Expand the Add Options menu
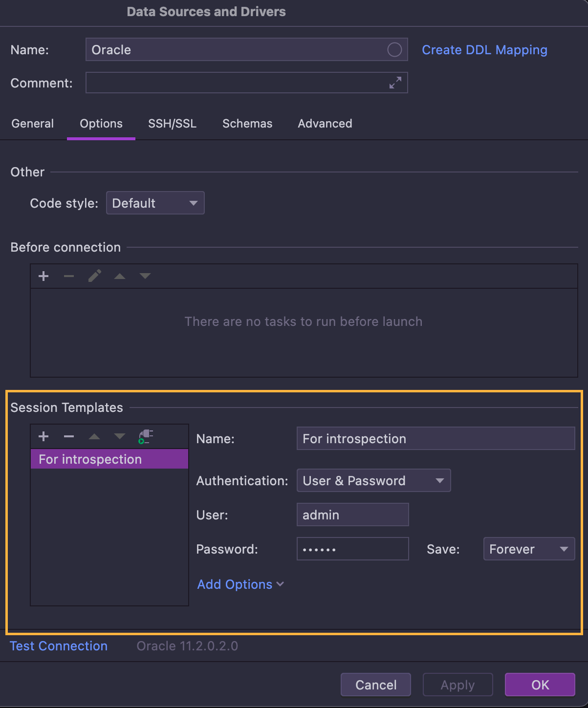 [x=240, y=584]
